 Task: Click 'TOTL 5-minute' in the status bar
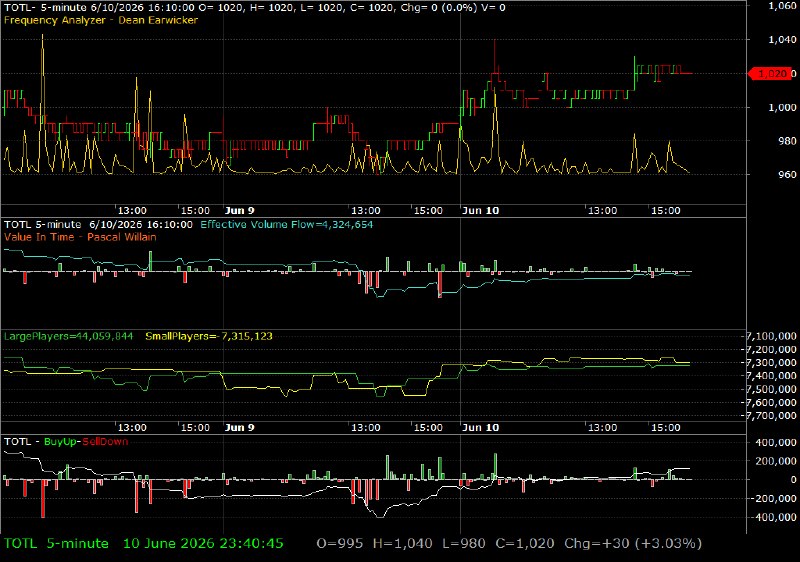click(56, 544)
